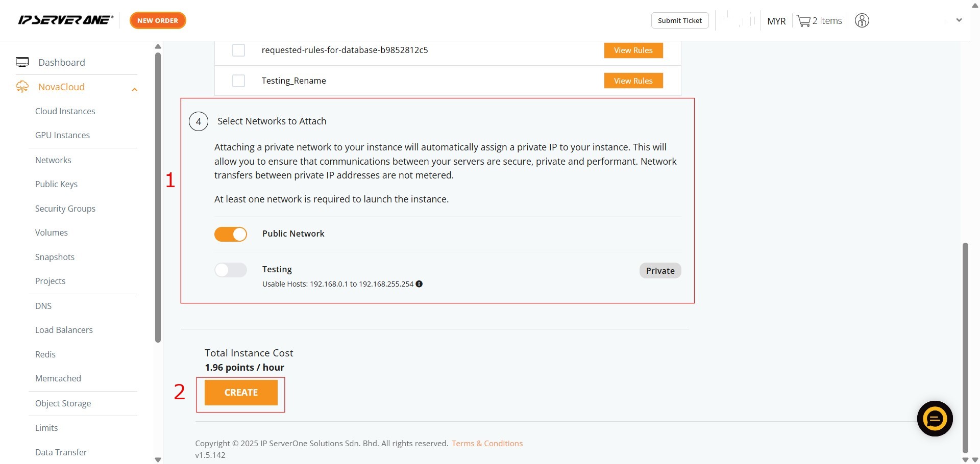
Task: Enable the Testing private network toggle
Action: coord(231,270)
